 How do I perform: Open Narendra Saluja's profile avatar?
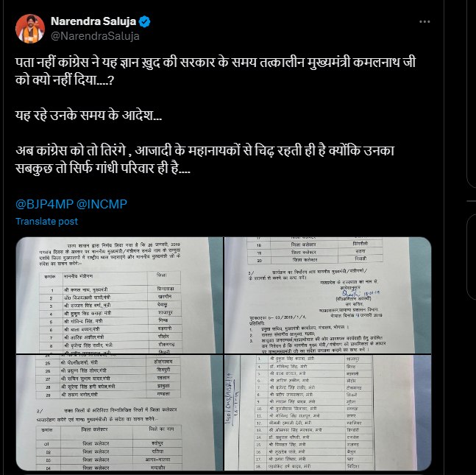30,29
